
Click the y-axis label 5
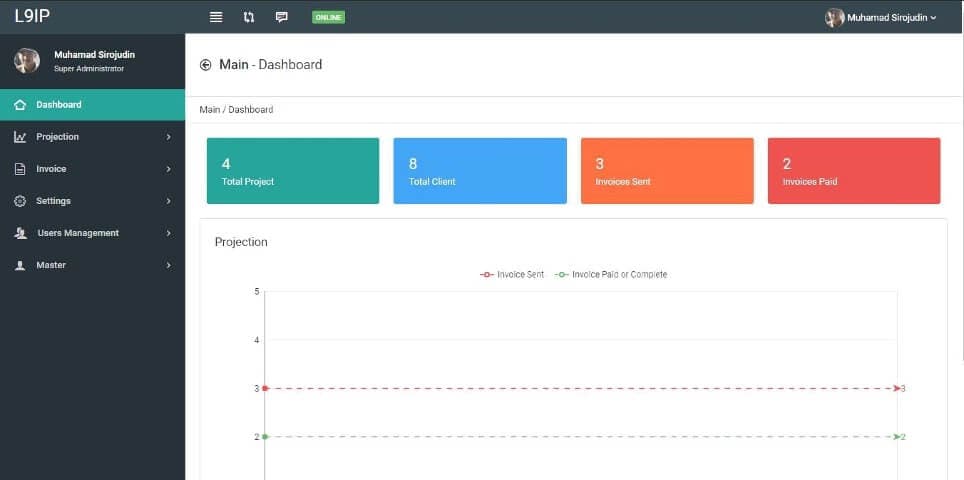tap(256, 291)
